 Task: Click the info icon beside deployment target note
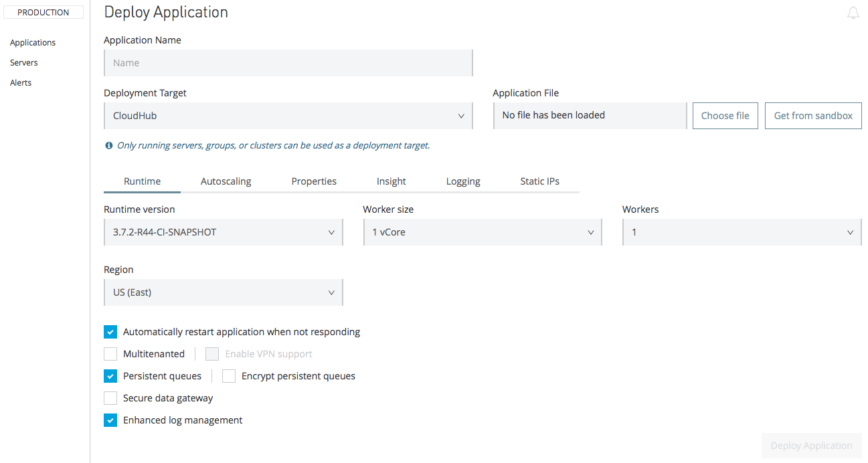(109, 145)
